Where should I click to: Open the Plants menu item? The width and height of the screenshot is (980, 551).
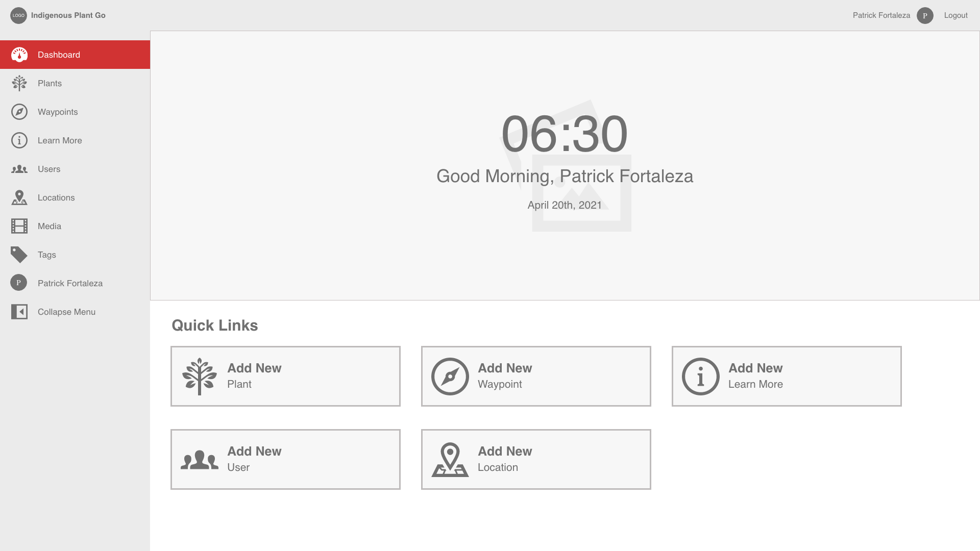click(50, 83)
